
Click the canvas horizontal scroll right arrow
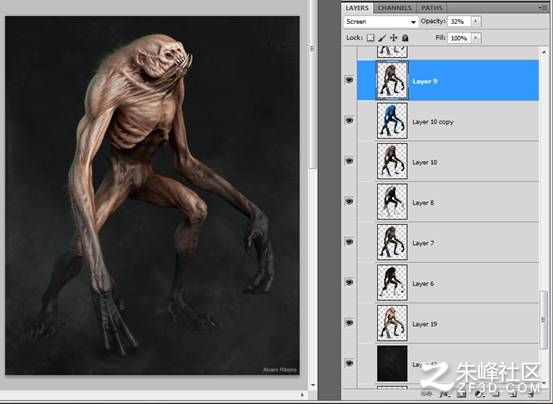tap(302, 394)
